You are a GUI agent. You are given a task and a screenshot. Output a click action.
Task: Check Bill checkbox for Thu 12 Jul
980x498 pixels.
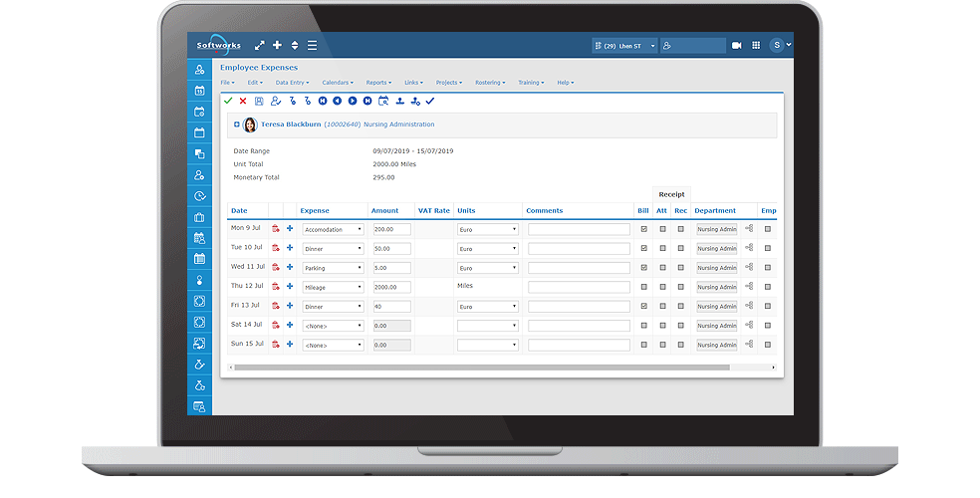(x=643, y=287)
